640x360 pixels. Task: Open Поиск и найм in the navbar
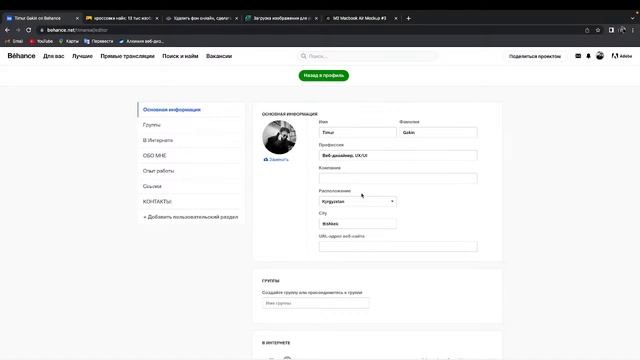click(180, 56)
